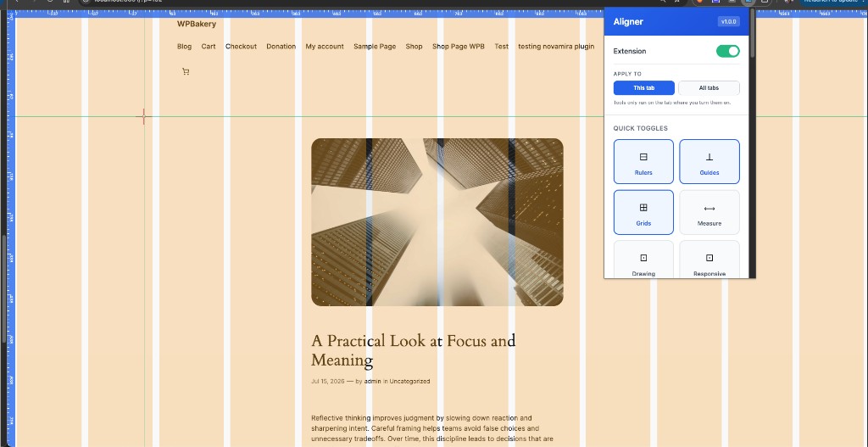Open the Uncategorized category link
Viewport: 868px width, 447px height.
point(409,381)
